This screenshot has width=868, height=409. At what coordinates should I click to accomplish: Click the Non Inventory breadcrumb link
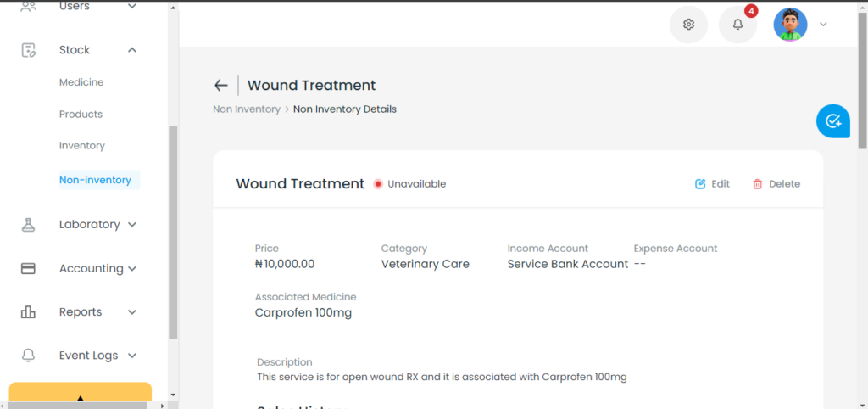point(247,109)
